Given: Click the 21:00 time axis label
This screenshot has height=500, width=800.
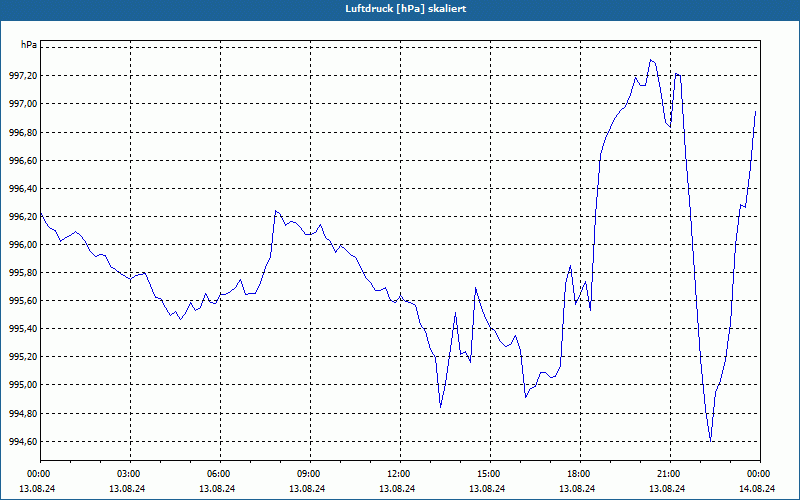Looking at the screenshot, I should (670, 474).
